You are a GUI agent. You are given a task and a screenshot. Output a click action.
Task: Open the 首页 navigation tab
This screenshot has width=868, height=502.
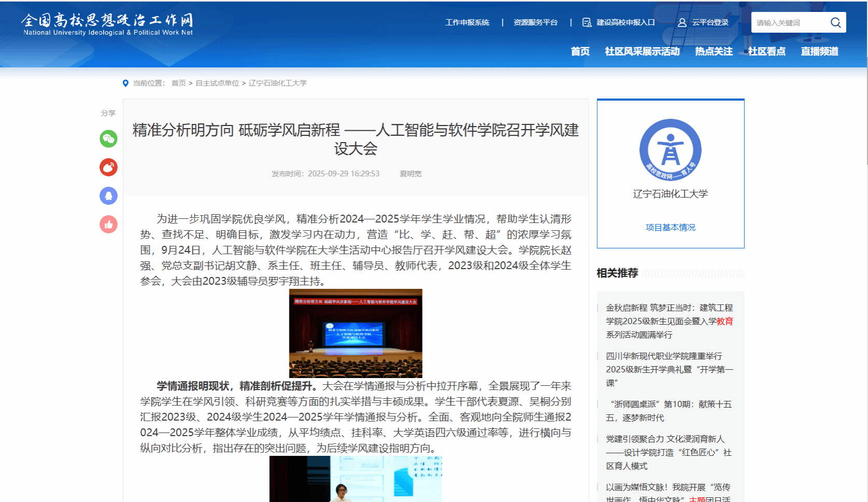click(580, 51)
